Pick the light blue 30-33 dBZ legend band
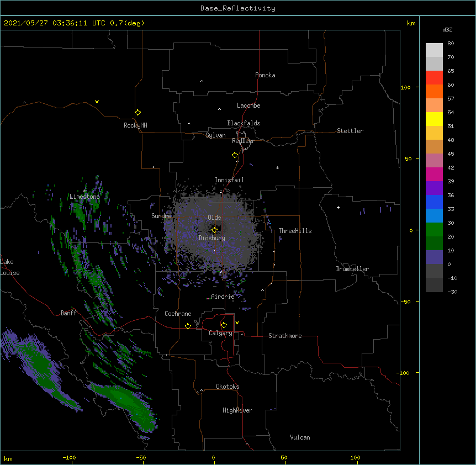This screenshot has width=476, height=465. [434, 215]
